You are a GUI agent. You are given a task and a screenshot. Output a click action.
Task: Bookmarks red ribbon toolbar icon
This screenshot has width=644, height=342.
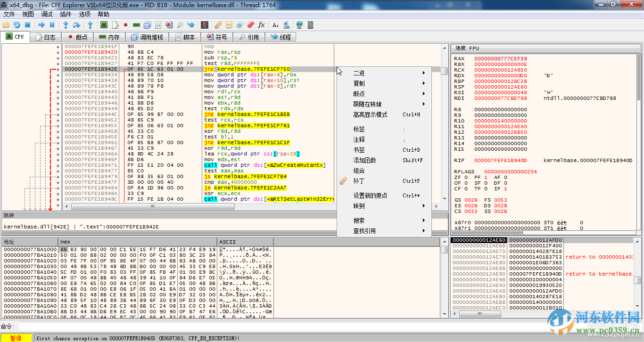[x=250, y=24]
